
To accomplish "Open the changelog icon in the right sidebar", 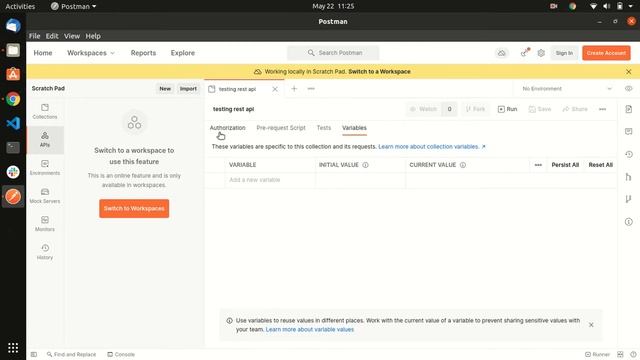I will coord(629,154).
